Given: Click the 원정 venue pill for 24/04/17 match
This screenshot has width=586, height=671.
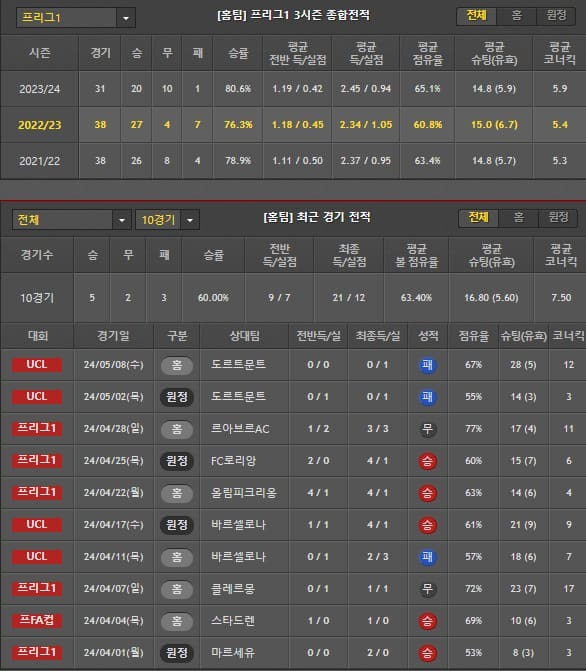Looking at the screenshot, I should tap(177, 525).
